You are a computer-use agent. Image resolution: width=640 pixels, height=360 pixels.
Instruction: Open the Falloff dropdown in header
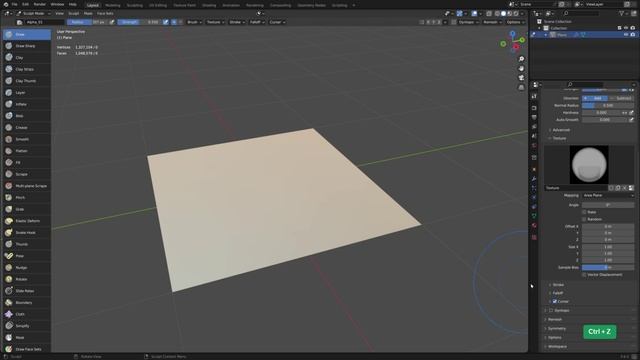pyautogui.click(x=257, y=22)
